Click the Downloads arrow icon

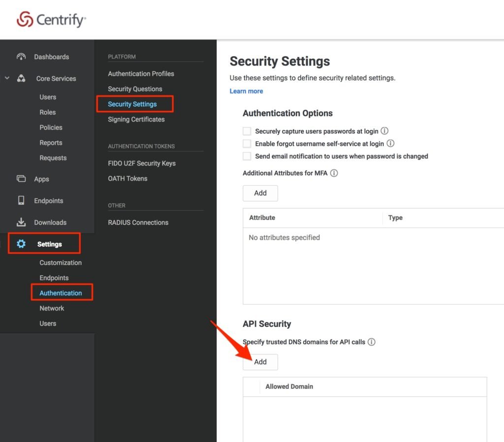click(21, 222)
